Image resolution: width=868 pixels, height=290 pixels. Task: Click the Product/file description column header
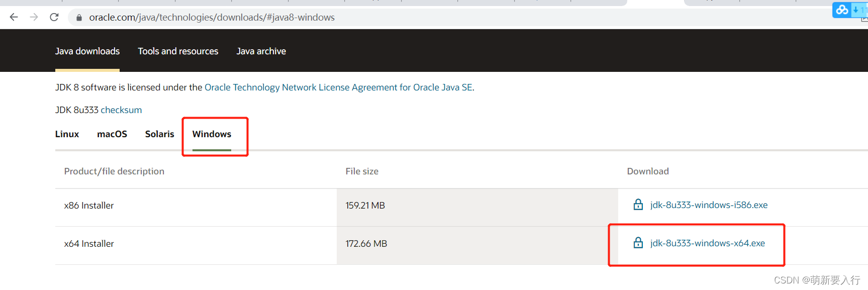pyautogui.click(x=114, y=171)
